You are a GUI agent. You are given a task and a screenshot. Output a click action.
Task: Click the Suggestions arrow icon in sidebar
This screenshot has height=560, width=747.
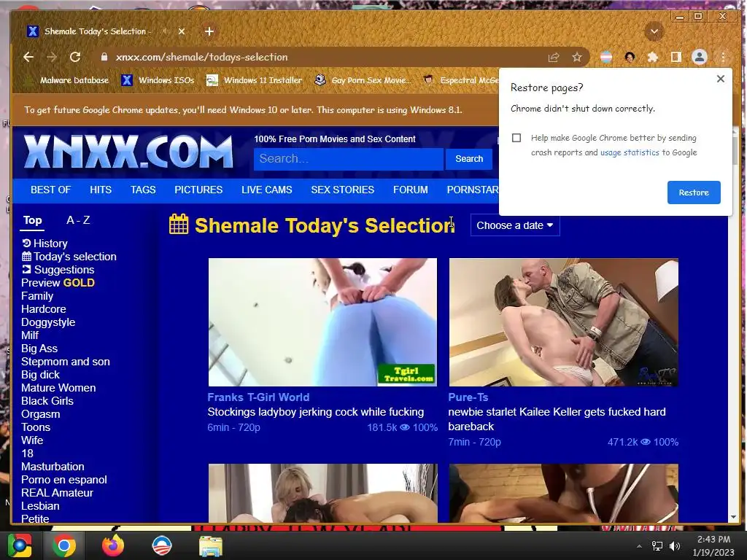point(27,270)
